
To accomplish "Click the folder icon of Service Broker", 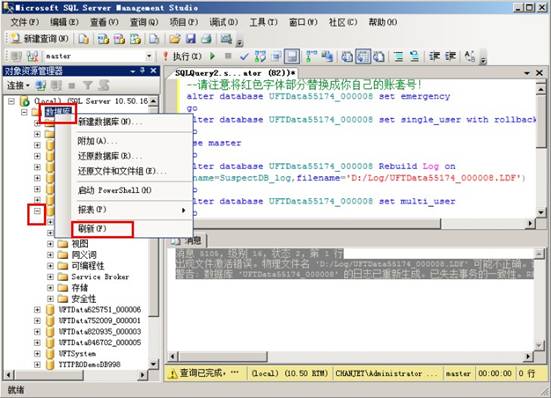I will (x=63, y=277).
